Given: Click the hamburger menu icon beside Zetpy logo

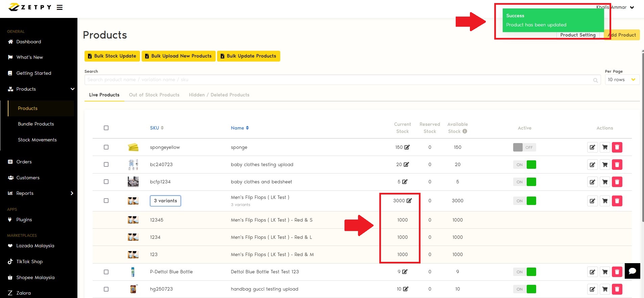Looking at the screenshot, I should [59, 7].
